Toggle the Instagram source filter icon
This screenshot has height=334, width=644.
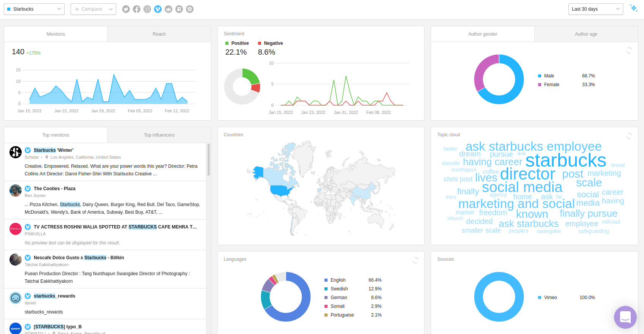point(147,9)
